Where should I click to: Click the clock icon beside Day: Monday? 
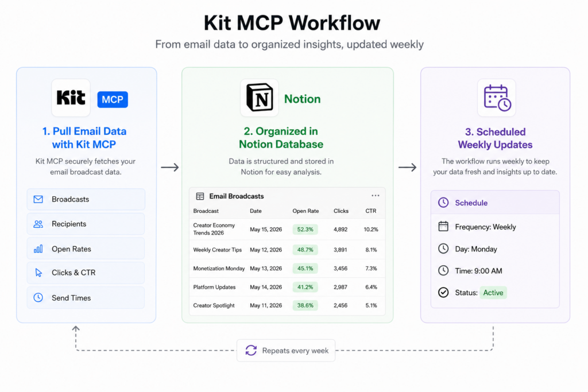[443, 249]
